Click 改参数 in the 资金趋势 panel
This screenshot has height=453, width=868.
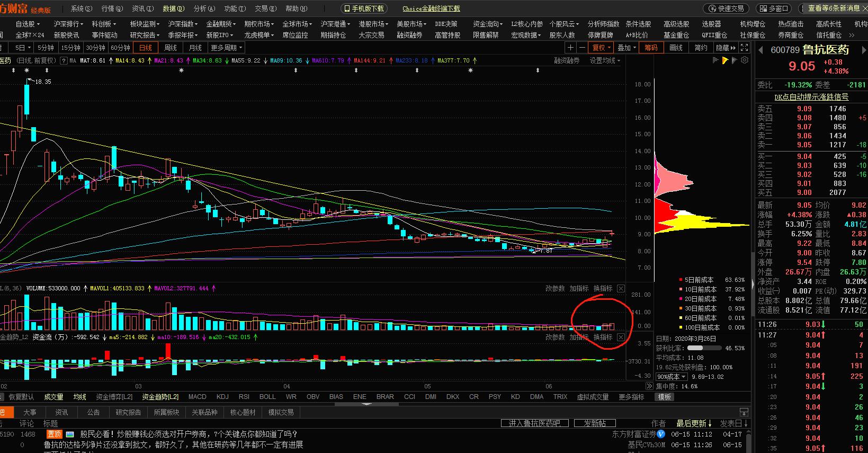[x=555, y=337]
